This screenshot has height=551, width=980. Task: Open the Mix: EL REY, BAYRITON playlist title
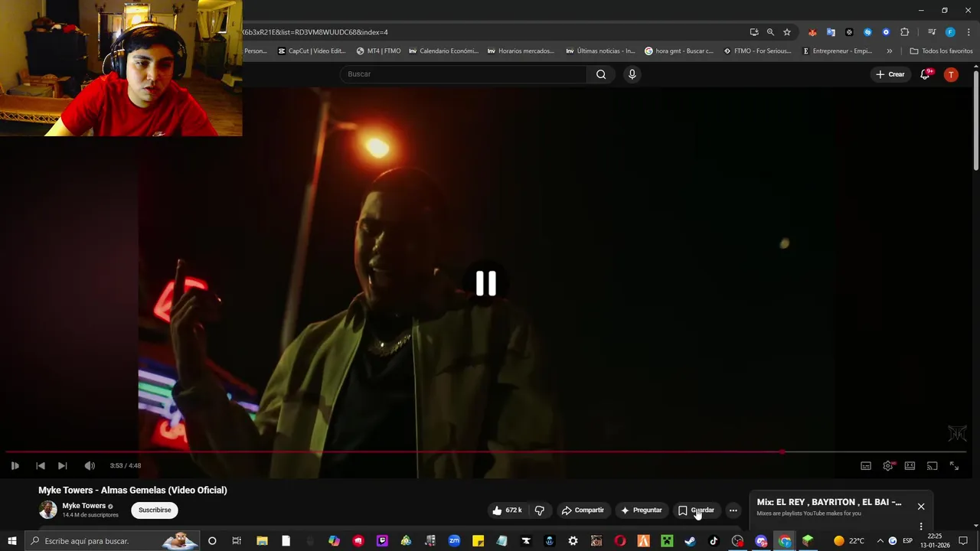click(829, 502)
